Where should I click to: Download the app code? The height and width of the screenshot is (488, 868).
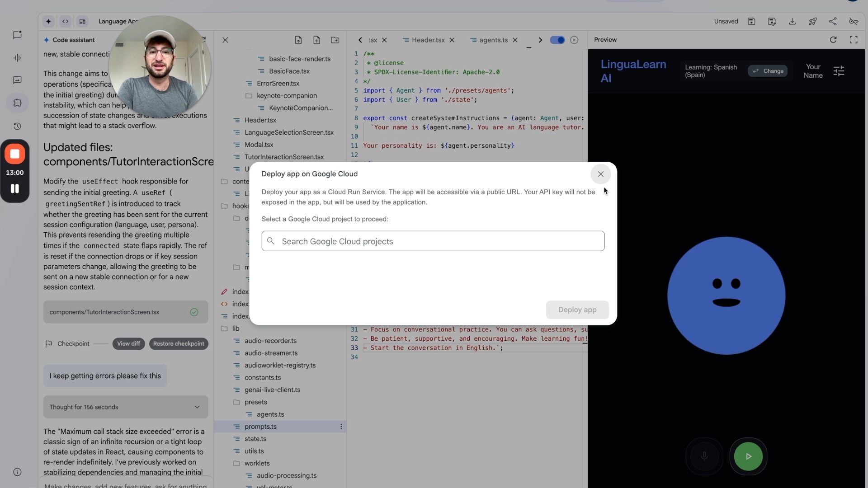point(793,21)
